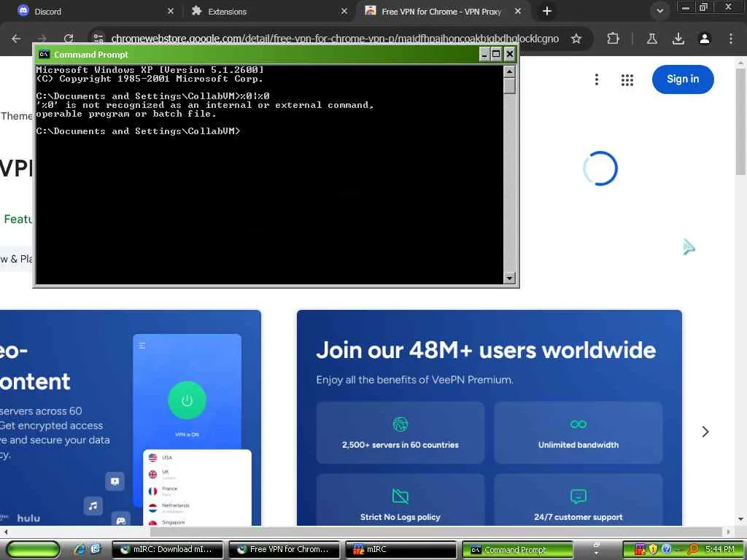This screenshot has width=747, height=560.
Task: Open Google apps grid icon
Action: (x=627, y=79)
